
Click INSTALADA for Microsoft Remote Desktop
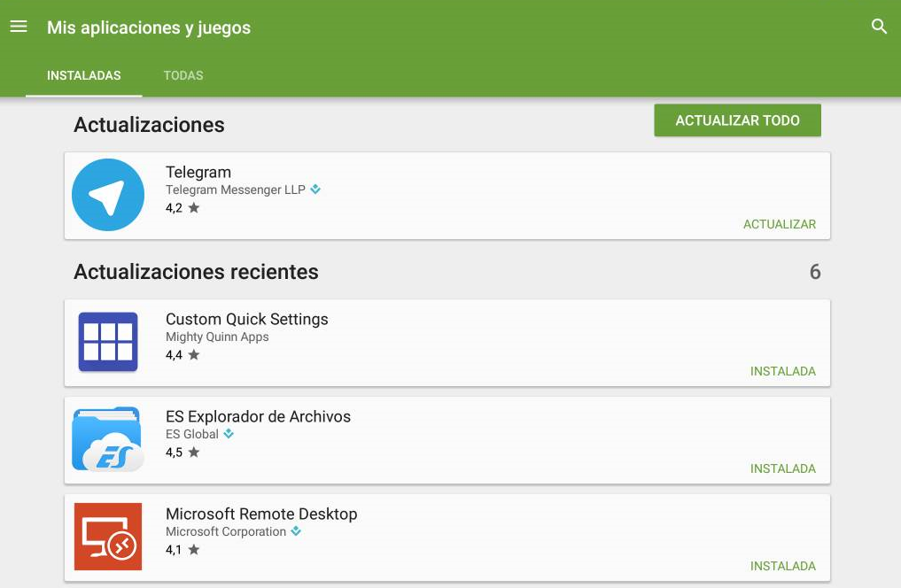[782, 566]
